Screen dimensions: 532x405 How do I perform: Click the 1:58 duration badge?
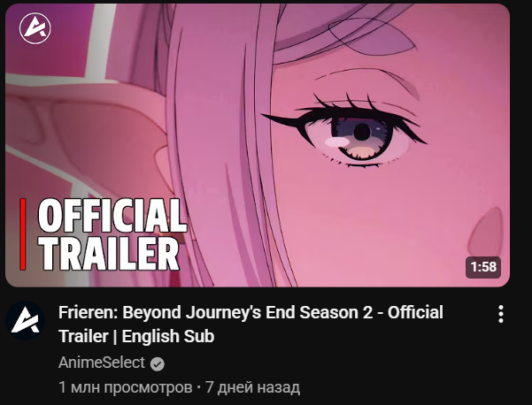pos(483,267)
